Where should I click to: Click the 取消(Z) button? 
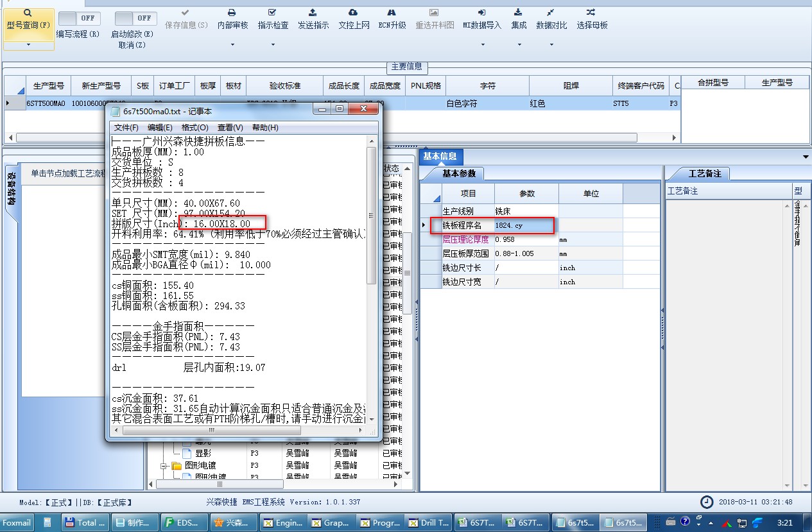point(132,45)
